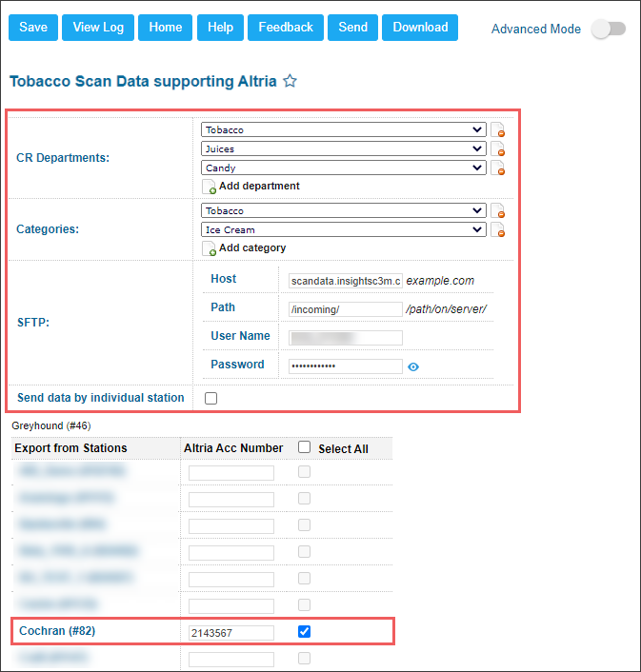Remove the Ice Cream category row
Screen dimensions: 641x672
tap(497, 229)
